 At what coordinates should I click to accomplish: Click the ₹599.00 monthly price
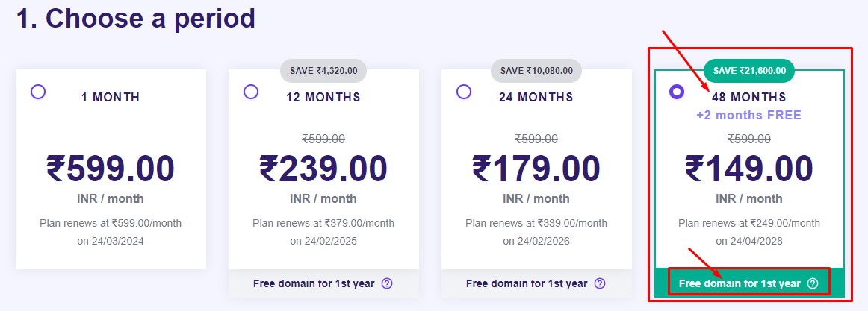click(111, 169)
